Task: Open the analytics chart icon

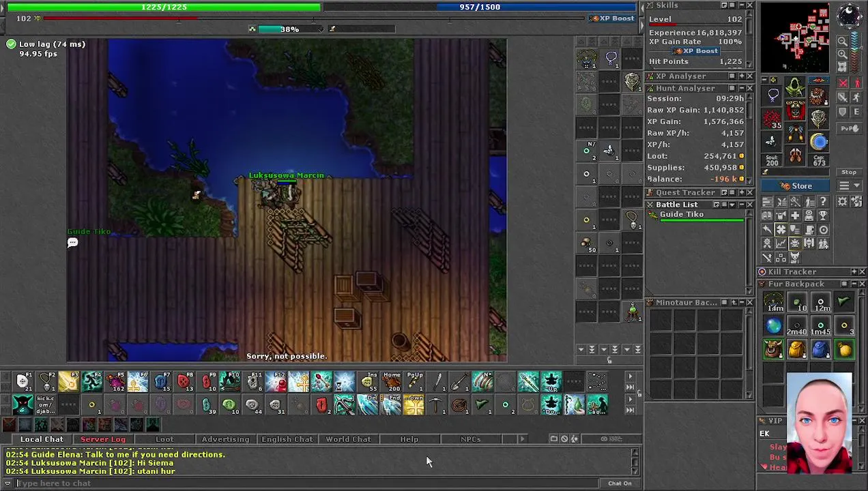Action: [781, 243]
